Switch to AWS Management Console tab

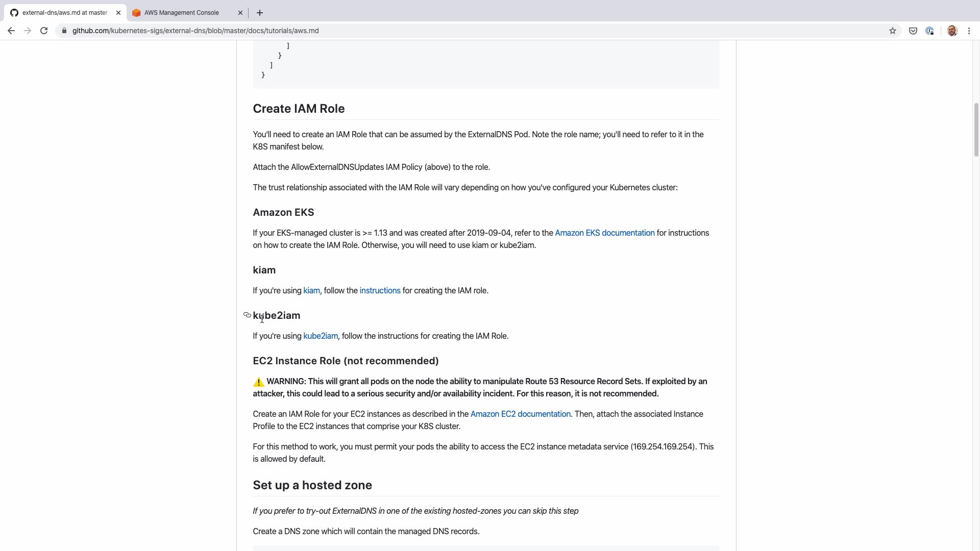[182, 13]
